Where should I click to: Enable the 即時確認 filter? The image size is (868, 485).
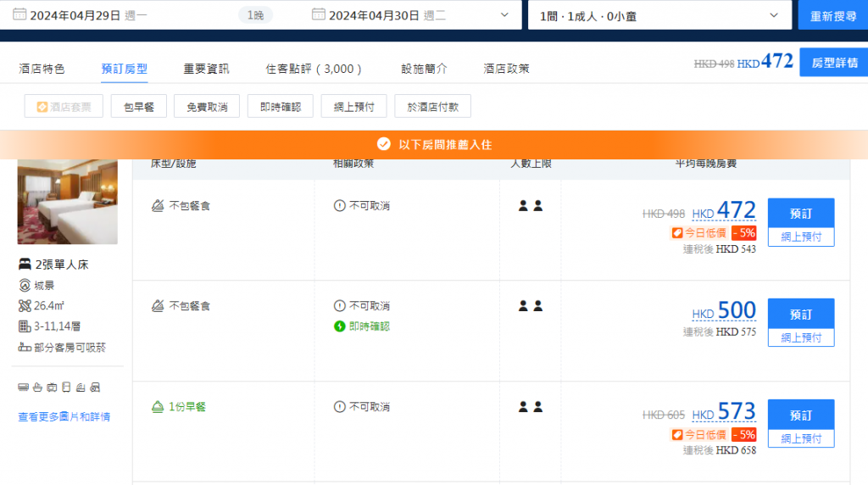281,107
